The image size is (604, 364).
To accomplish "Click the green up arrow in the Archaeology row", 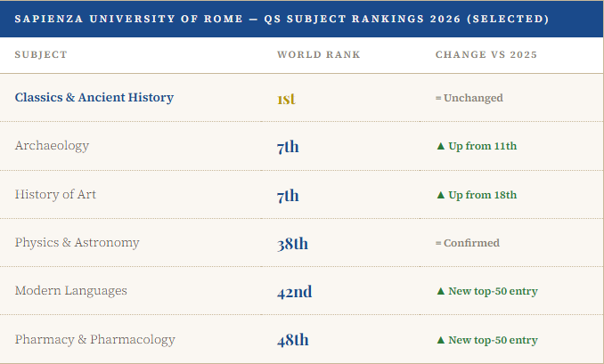I will pyautogui.click(x=440, y=147).
